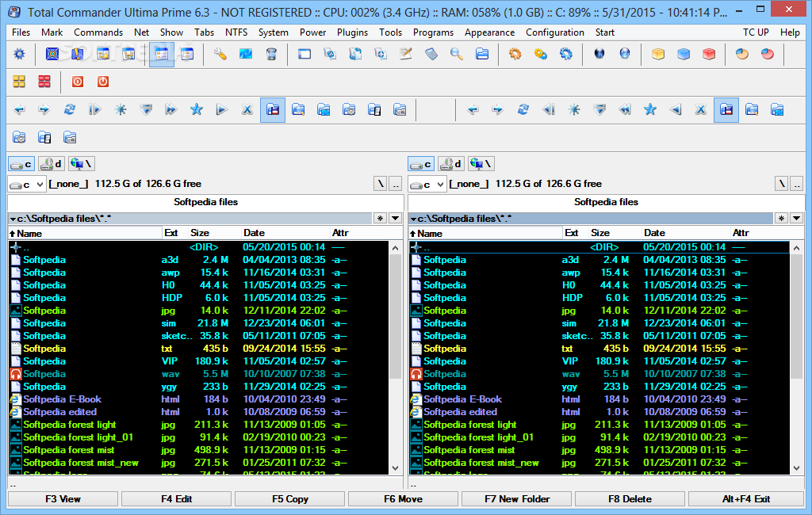This screenshot has height=515, width=812.
Task: Click the right panel snowflake asterisk icon
Action: coord(574,109)
